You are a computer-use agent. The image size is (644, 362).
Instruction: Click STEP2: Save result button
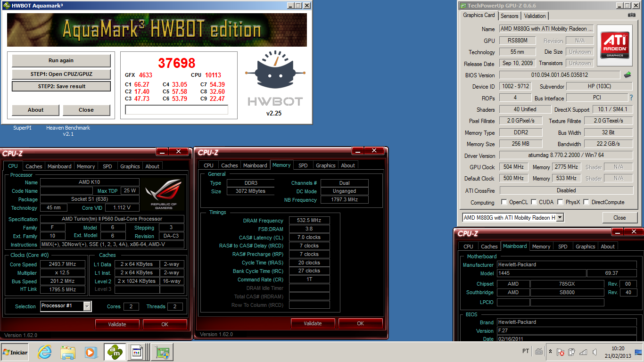61,86
